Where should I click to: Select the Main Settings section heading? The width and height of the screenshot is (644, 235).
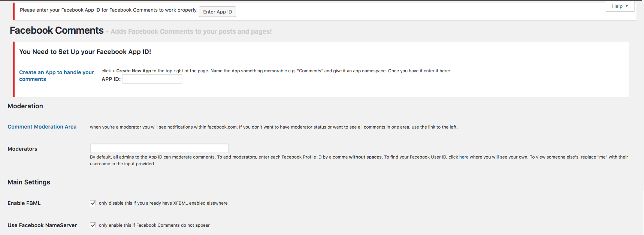(x=29, y=182)
